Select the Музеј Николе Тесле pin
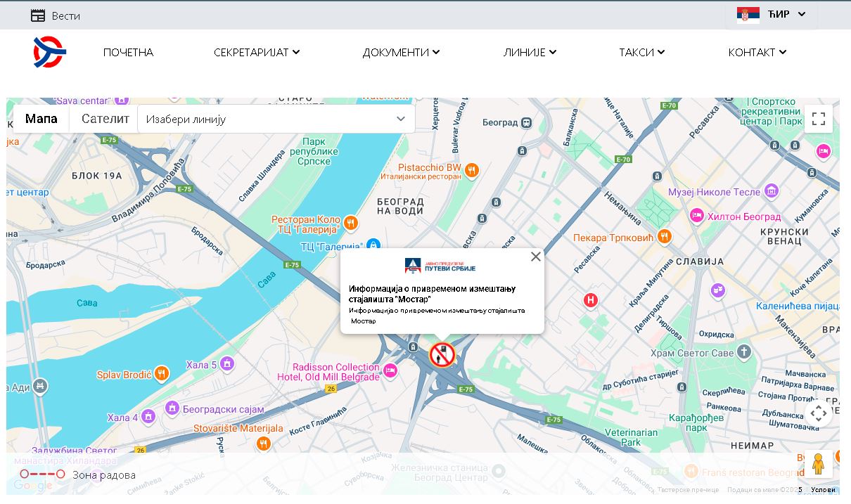This screenshot has width=851, height=504. tap(772, 190)
